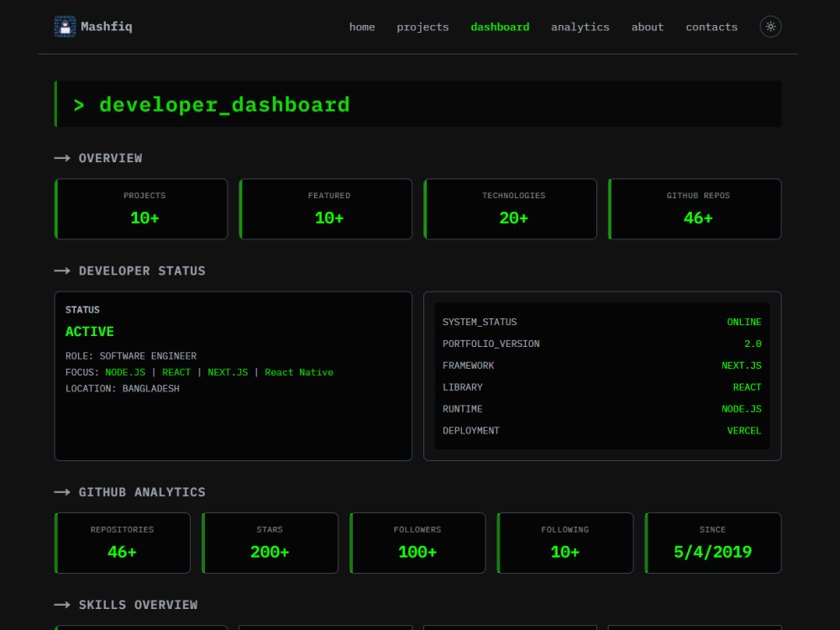The width and height of the screenshot is (840, 630).
Task: Click the RUNTIME NODE.JS value
Action: click(x=742, y=409)
